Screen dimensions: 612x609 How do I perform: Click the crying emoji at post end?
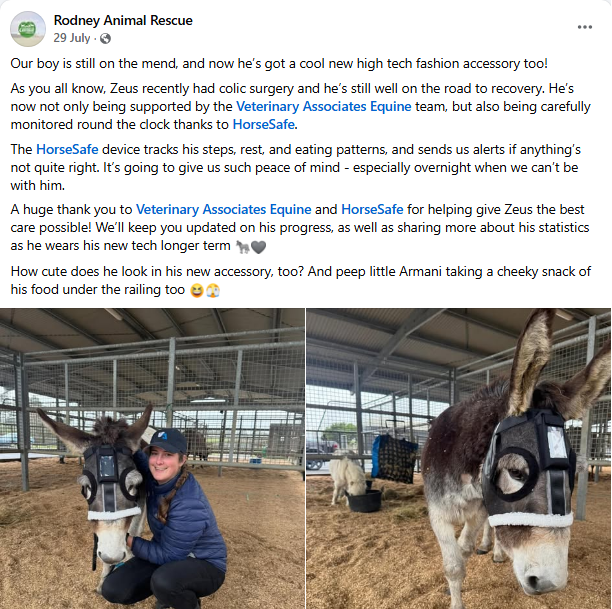pyautogui.click(x=213, y=291)
